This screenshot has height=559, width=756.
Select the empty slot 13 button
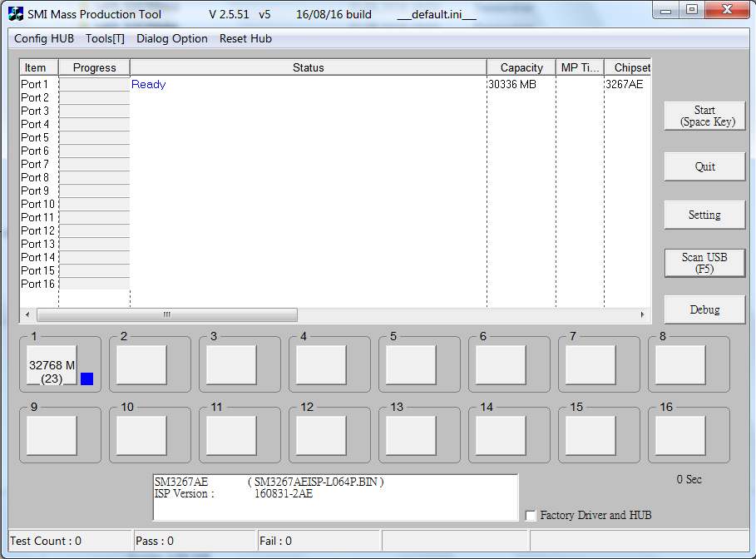pos(411,436)
